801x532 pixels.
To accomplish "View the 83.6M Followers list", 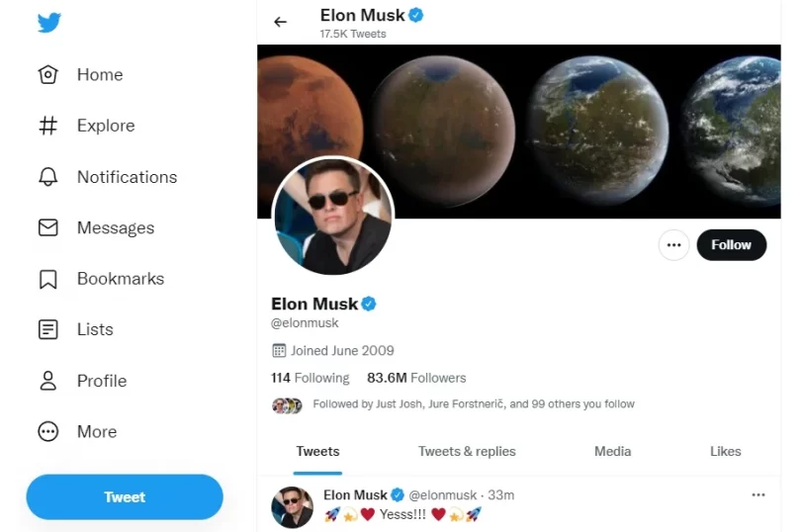I will [x=416, y=378].
